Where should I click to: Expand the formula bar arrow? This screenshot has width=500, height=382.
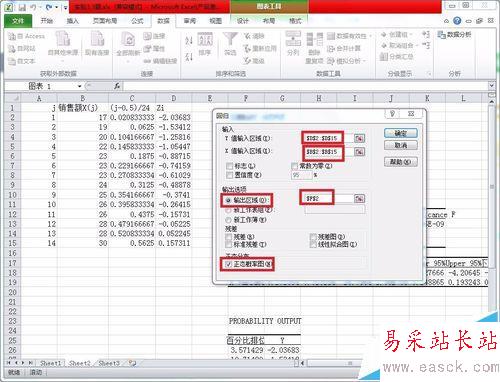tap(492, 86)
